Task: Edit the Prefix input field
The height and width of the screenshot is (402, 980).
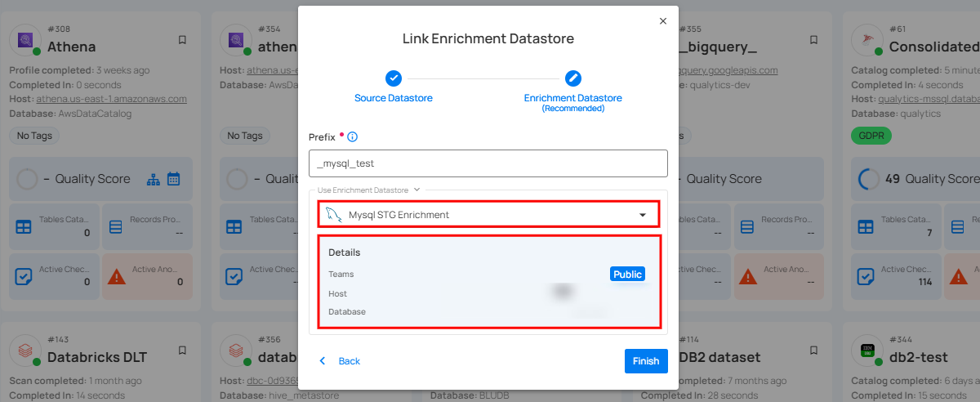Action: point(488,163)
